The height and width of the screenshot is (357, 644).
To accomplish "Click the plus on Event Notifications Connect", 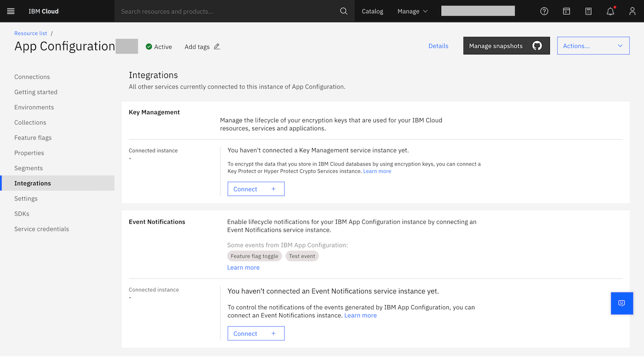I will pyautogui.click(x=273, y=333).
